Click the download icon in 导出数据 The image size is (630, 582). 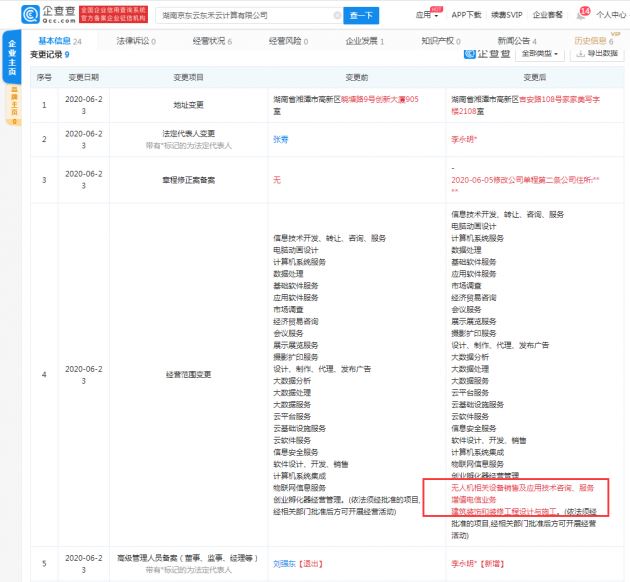580,53
